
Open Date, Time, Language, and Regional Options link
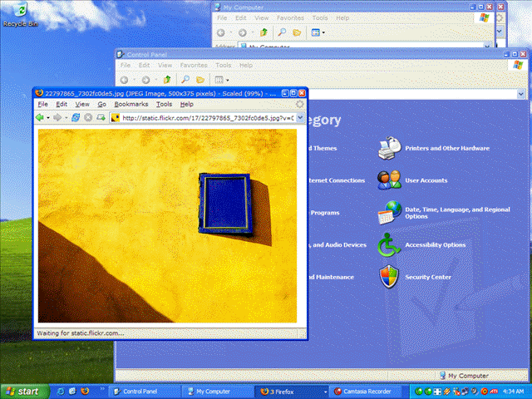(457, 213)
